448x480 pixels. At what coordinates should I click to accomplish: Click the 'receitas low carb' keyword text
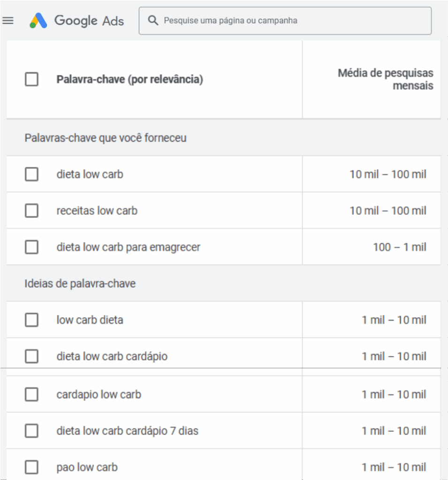[97, 211]
